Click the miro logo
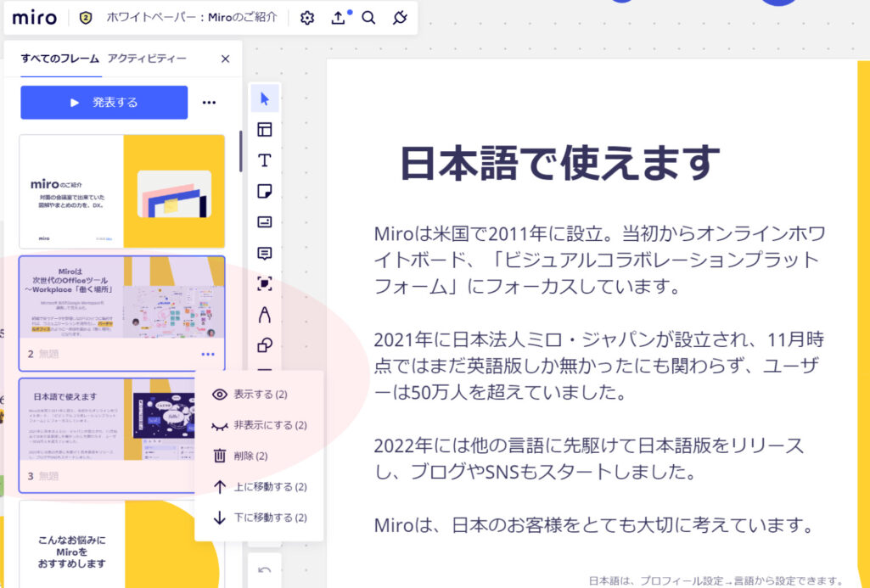870x588 pixels. tap(34, 18)
